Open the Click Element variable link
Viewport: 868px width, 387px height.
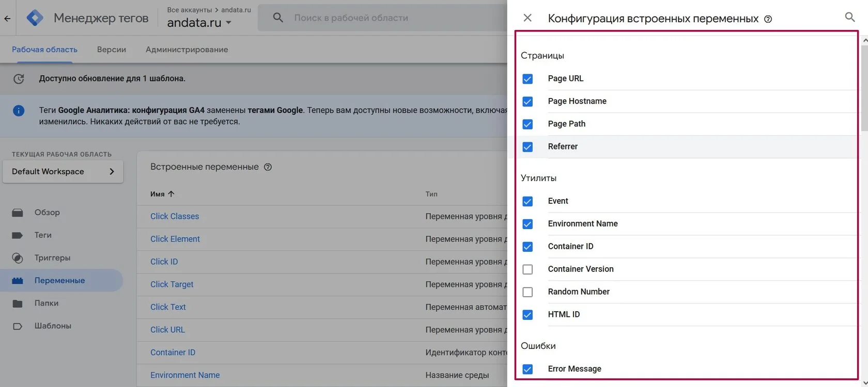point(175,239)
